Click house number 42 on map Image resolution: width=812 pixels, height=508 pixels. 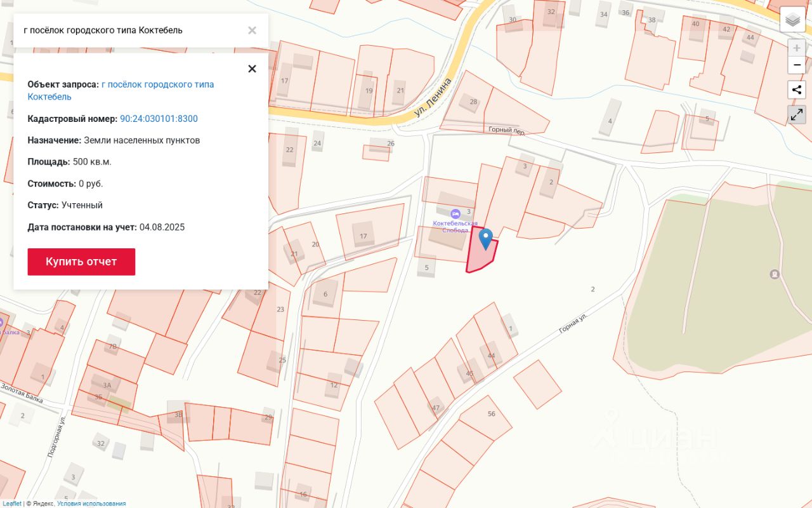(726, 29)
